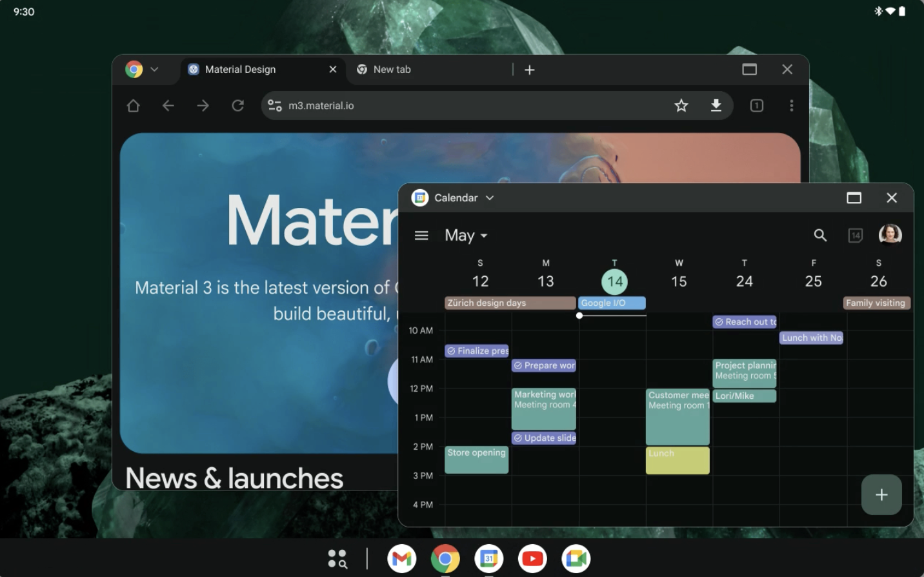Open Chrome tab switcher showing 1

point(757,105)
